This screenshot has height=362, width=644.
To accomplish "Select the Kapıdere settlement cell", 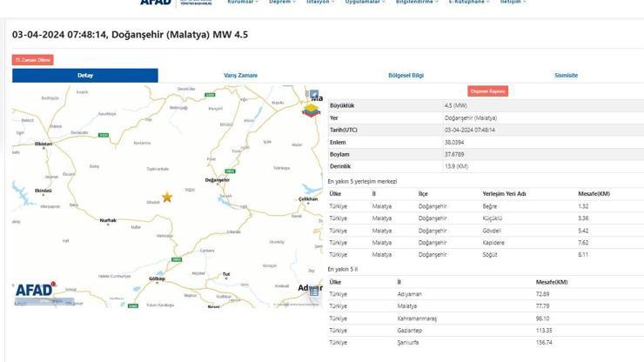I will coord(493,243).
